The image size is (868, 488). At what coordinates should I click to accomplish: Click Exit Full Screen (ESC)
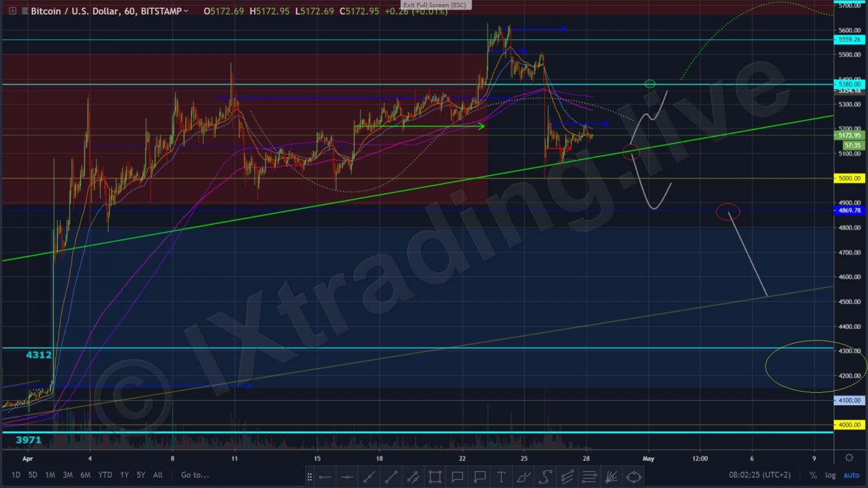(435, 5)
